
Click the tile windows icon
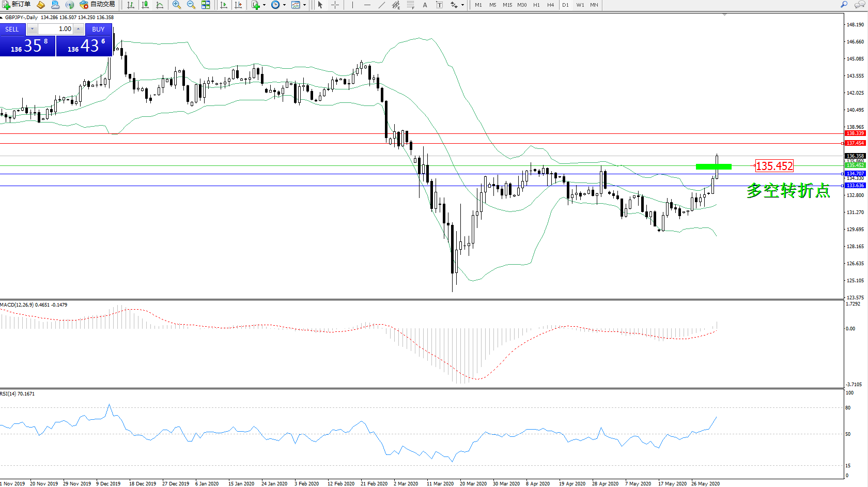206,5
